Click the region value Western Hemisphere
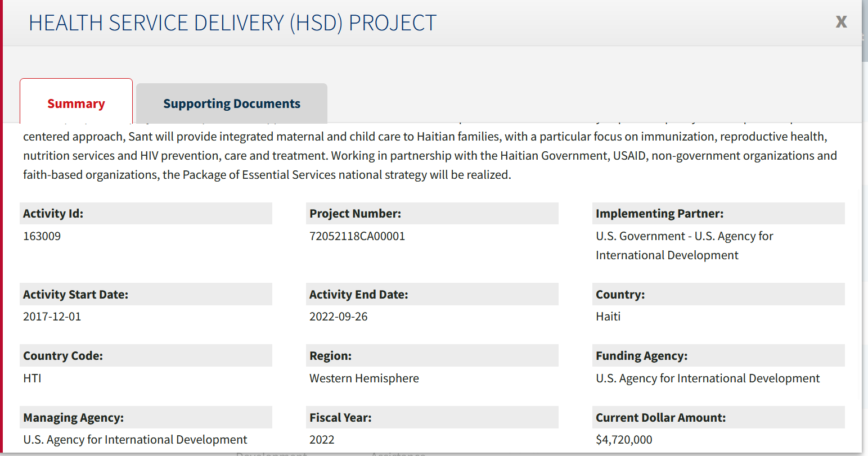Screen dimensions: 868x456 (x=364, y=378)
